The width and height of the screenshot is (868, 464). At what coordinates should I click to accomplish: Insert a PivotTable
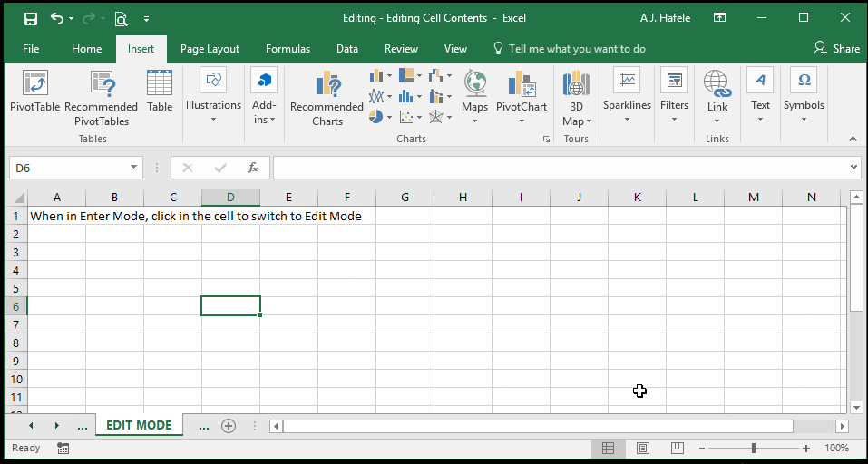point(34,90)
